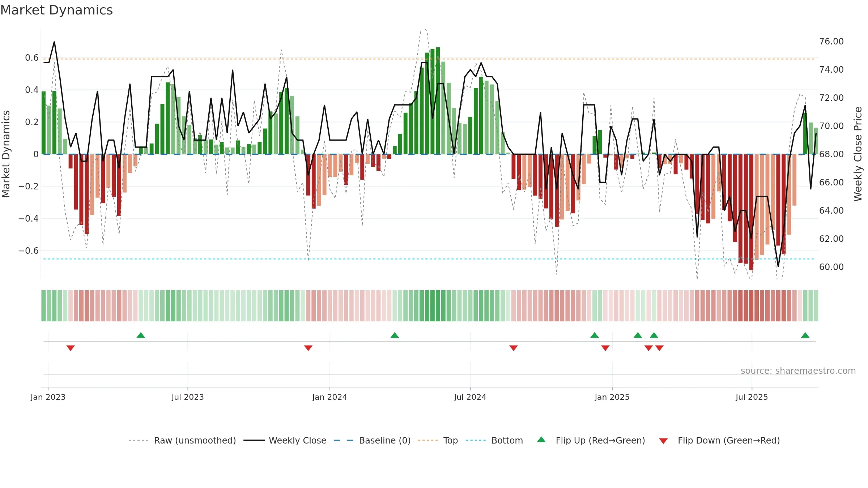Image resolution: width=868 pixels, height=488 pixels.
Task: Click the cyan dashed Bottom threshold line
Action: point(430,259)
